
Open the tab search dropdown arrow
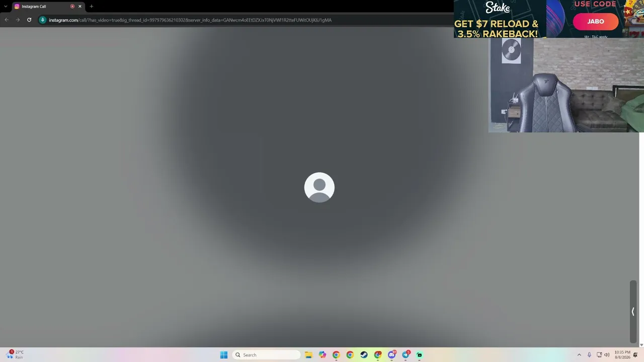6,7
